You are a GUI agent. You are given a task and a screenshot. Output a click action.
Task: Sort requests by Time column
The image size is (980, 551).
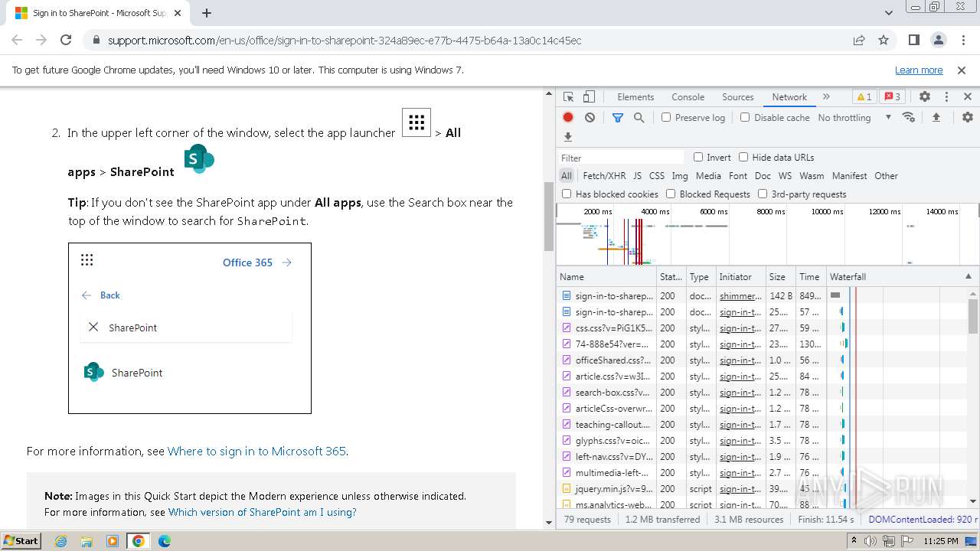tap(811, 276)
